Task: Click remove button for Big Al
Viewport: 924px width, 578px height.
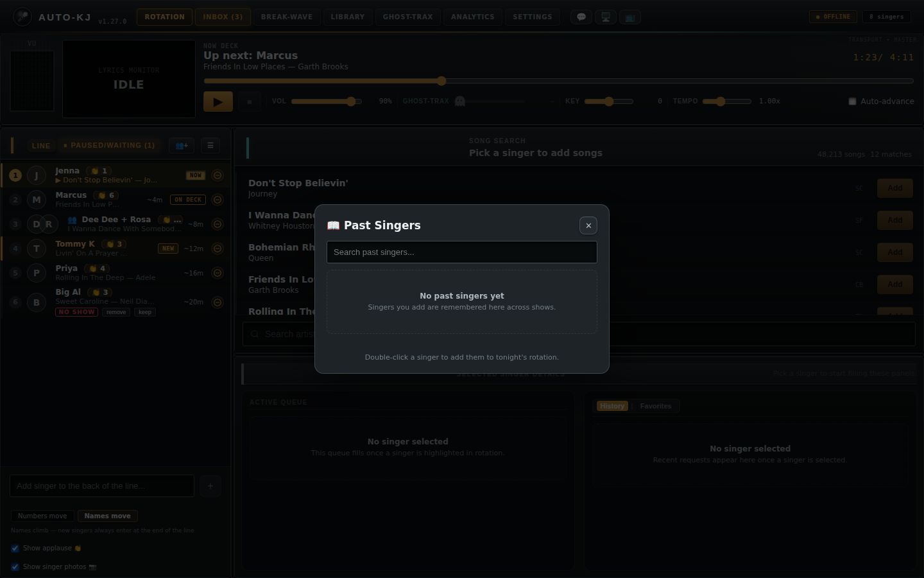Action: 116,312
